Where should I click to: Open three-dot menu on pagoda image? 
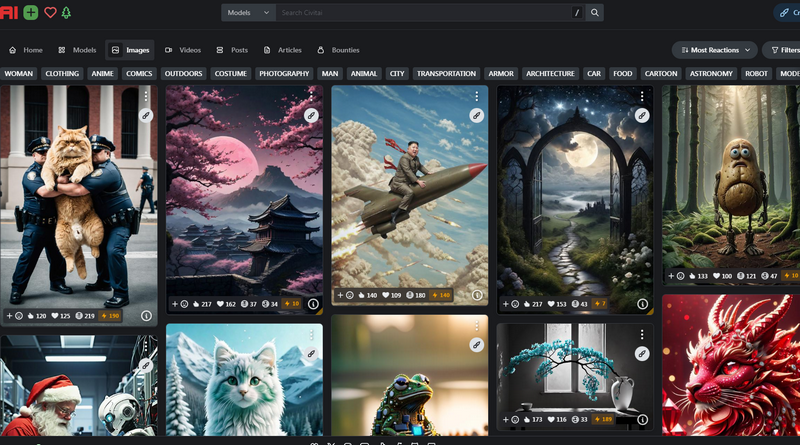pos(311,96)
